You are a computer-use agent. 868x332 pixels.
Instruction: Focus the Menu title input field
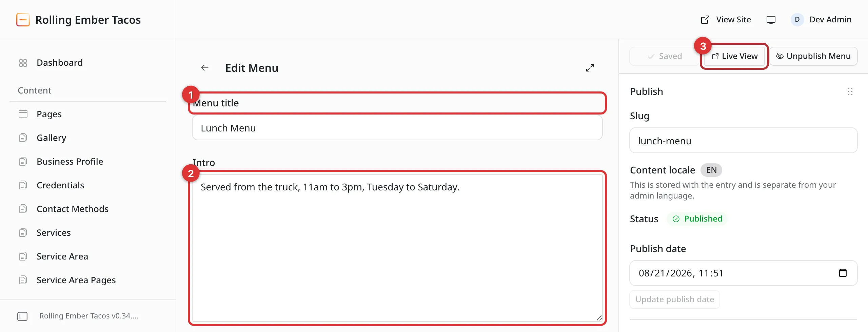397,128
